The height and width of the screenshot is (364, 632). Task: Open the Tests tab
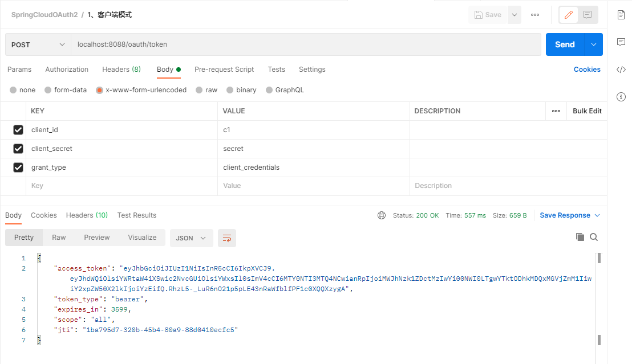[277, 69]
